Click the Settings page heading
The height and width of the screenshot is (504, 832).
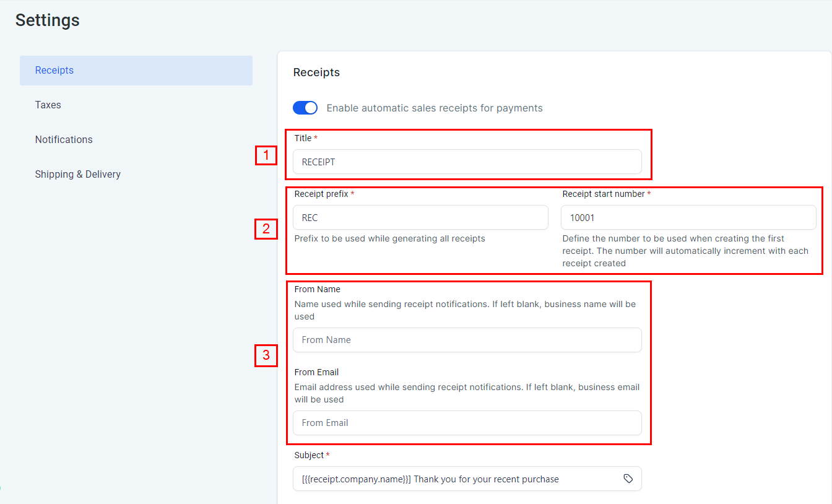[x=48, y=20]
